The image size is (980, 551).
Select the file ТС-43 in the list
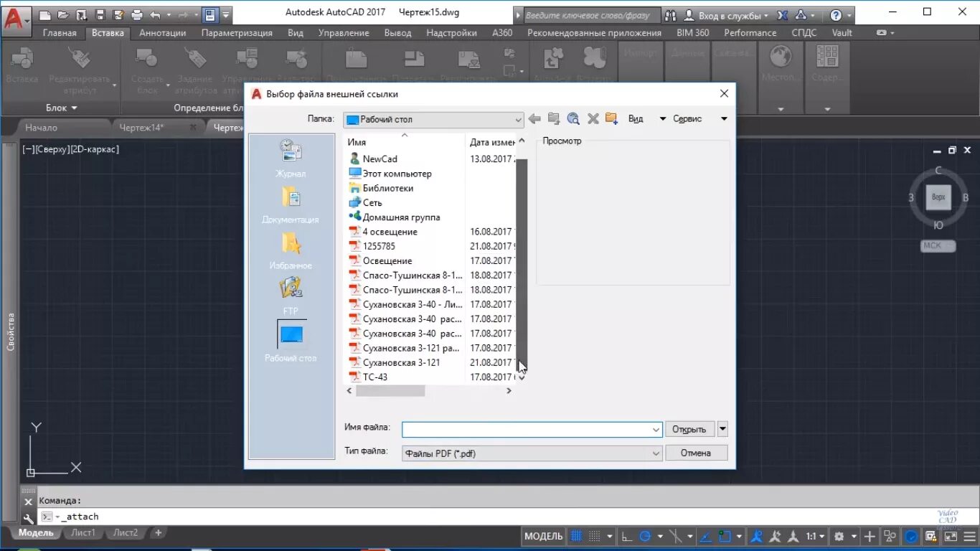click(375, 377)
